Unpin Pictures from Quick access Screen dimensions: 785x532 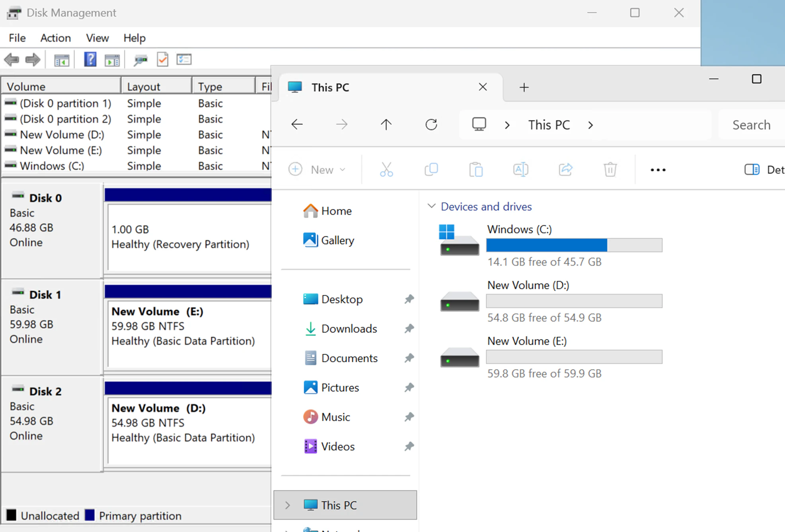coord(409,387)
